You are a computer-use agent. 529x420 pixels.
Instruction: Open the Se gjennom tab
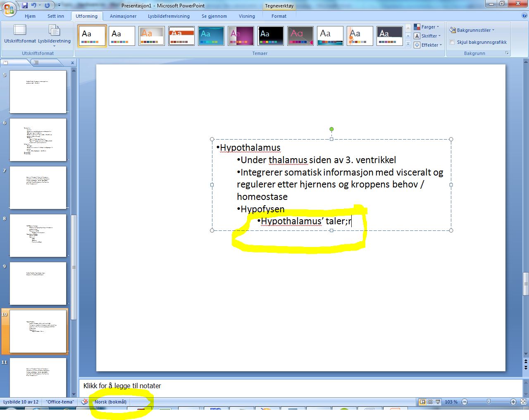214,16
